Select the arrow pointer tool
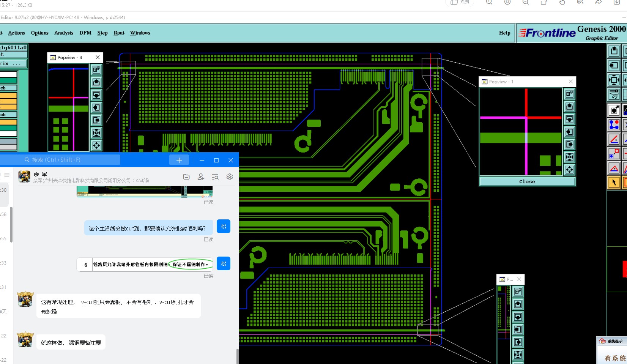 [614, 183]
